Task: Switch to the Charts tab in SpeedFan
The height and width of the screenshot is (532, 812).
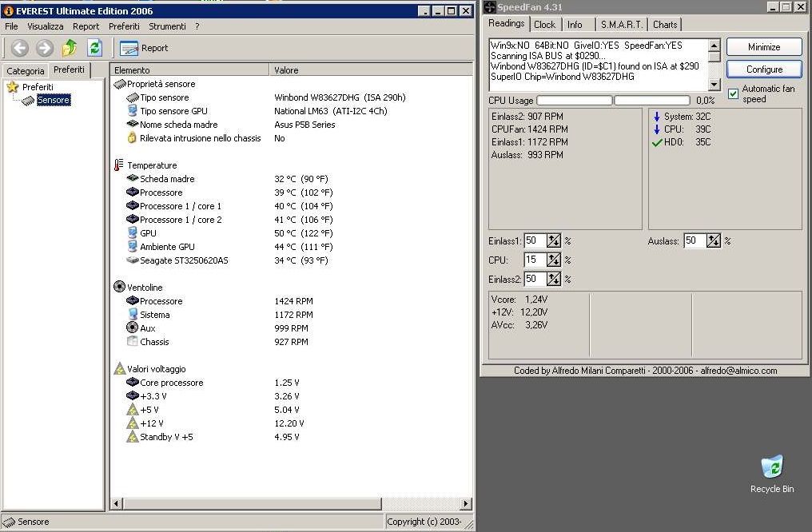Action: (x=665, y=24)
